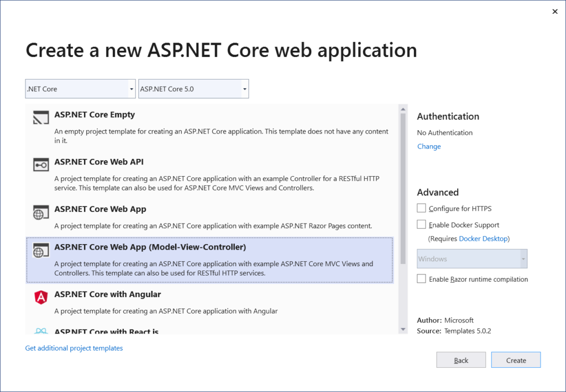Image resolution: width=566 pixels, height=392 pixels.
Task: Open the Docker Desktop link
Action: [483, 239]
